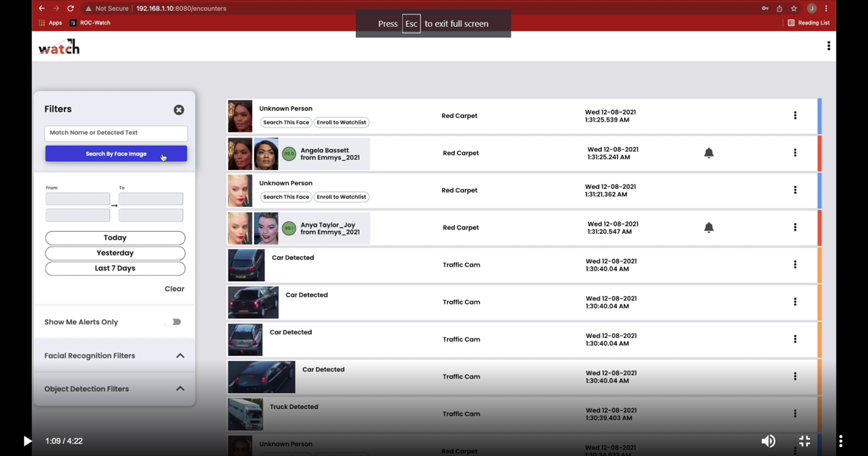The height and width of the screenshot is (456, 868).
Task: Collapse Facial Recognition Filters section
Action: tap(180, 356)
